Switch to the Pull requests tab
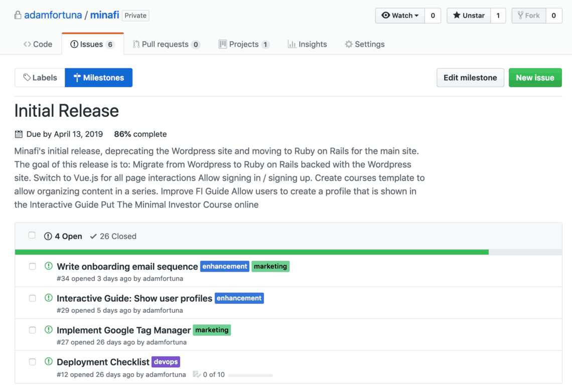 coord(166,44)
